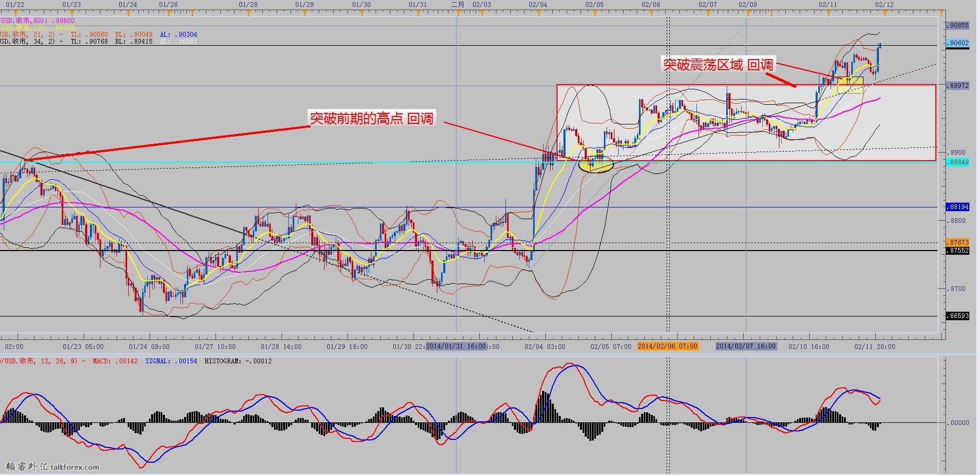Click the 02/12 date on top axis

click(x=884, y=4)
